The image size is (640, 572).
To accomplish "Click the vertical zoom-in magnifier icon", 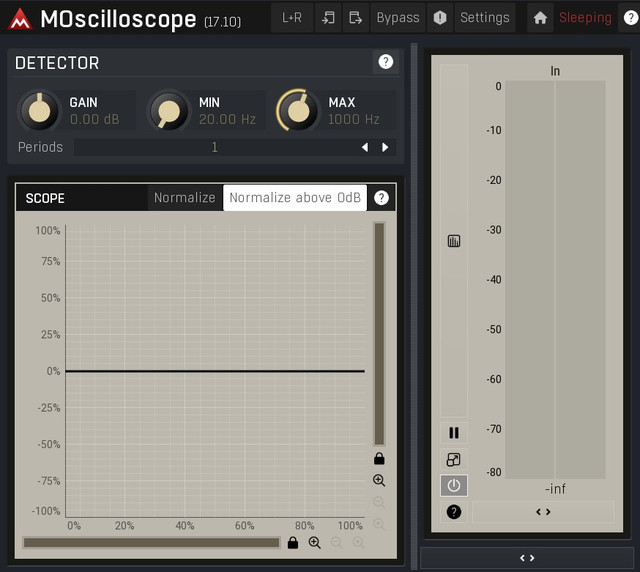I will (379, 481).
